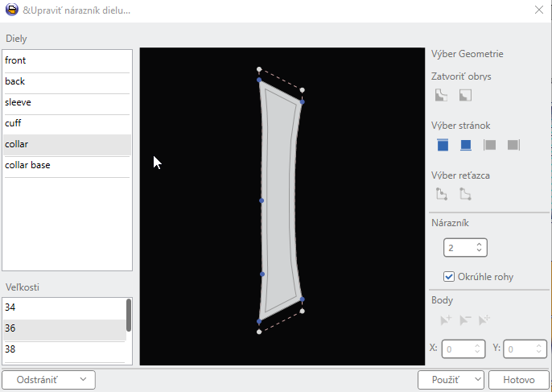The height and width of the screenshot is (392, 552).
Task: Click remove point icon under Body
Action: click(465, 320)
